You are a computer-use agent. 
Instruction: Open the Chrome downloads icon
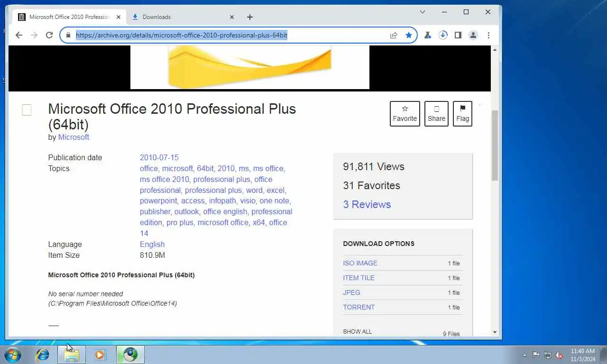(x=443, y=35)
